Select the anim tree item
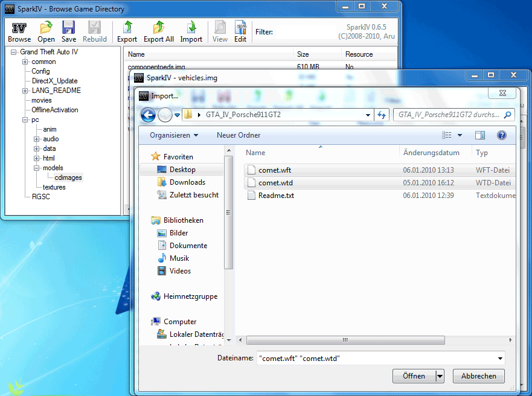This screenshot has width=532, height=396. point(50,129)
